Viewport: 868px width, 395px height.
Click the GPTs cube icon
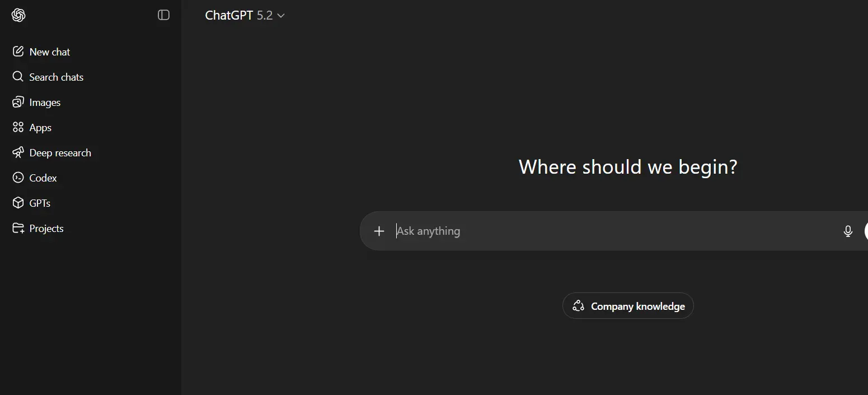[18, 203]
